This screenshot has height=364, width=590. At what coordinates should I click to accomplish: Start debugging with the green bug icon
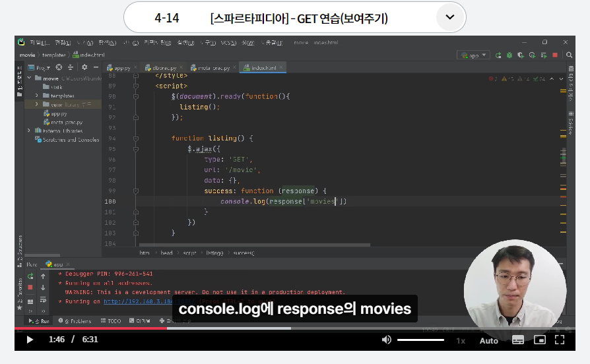[509, 55]
